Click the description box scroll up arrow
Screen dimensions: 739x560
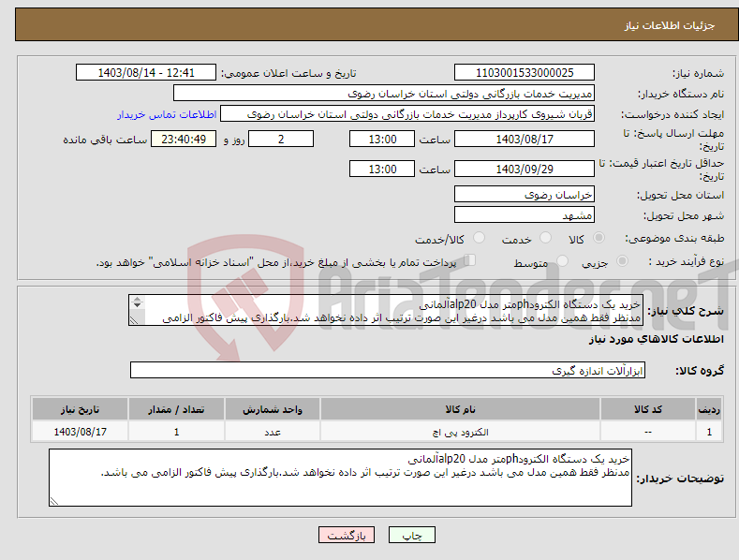(137, 300)
